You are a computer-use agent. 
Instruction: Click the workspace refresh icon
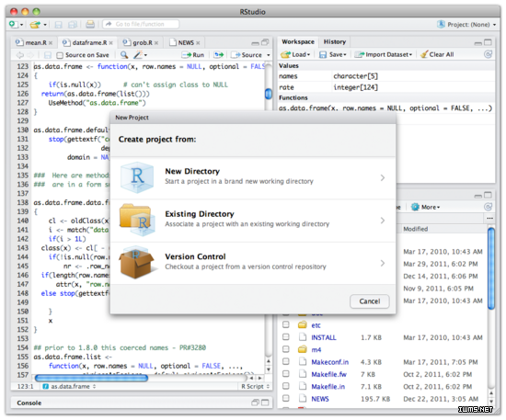[488, 54]
